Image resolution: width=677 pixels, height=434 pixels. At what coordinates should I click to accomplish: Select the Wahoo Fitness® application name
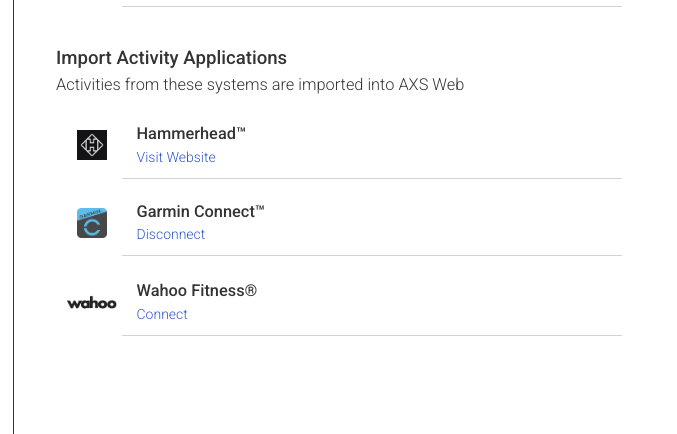point(197,291)
